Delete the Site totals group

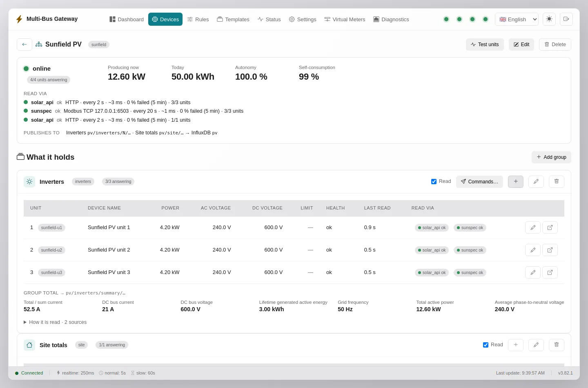[x=557, y=345]
